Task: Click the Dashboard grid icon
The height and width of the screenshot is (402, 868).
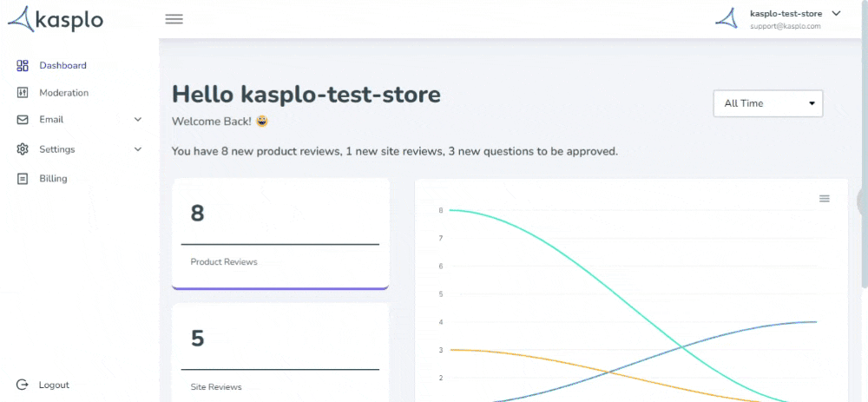Action: coord(23,66)
